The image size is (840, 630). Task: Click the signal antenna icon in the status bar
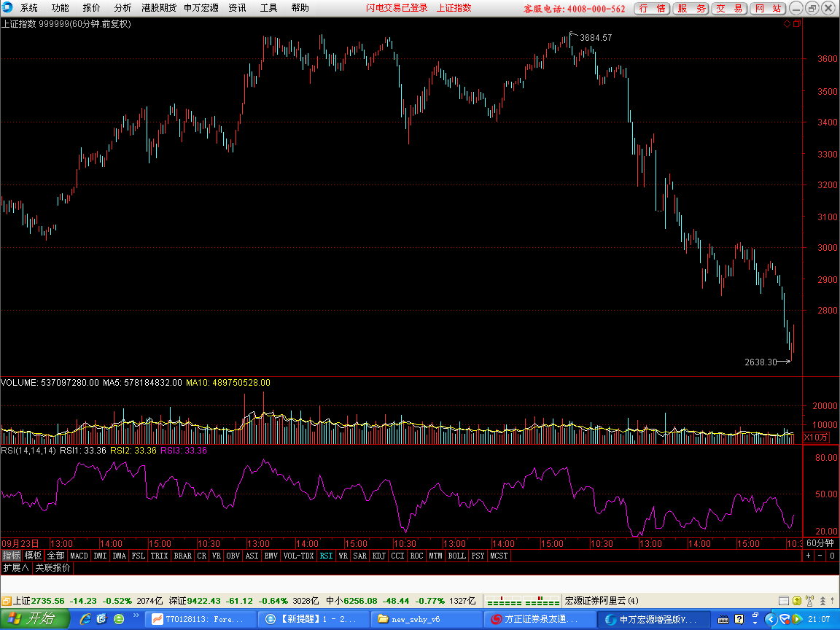click(x=809, y=601)
